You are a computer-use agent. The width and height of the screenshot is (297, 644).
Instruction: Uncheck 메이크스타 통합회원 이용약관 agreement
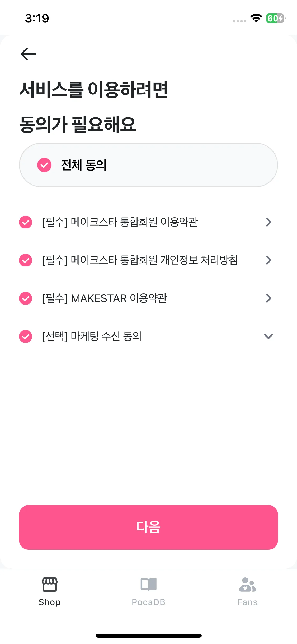coord(26,222)
